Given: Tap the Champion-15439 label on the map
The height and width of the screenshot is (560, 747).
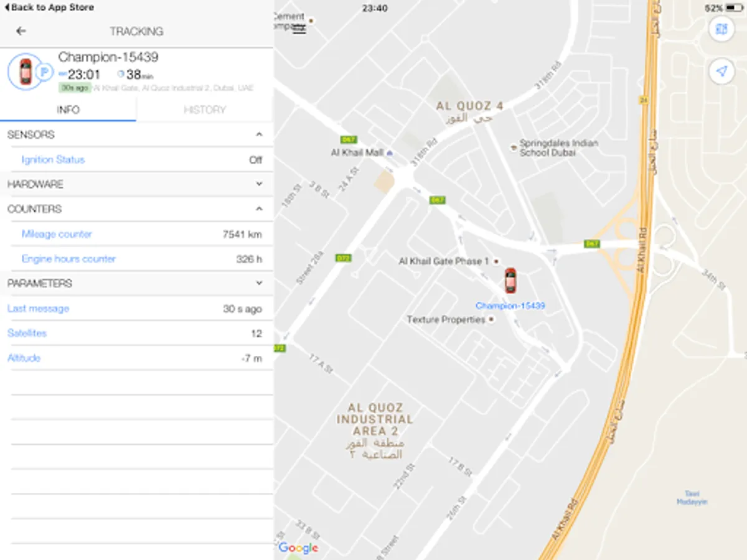Looking at the screenshot, I should pos(510,306).
